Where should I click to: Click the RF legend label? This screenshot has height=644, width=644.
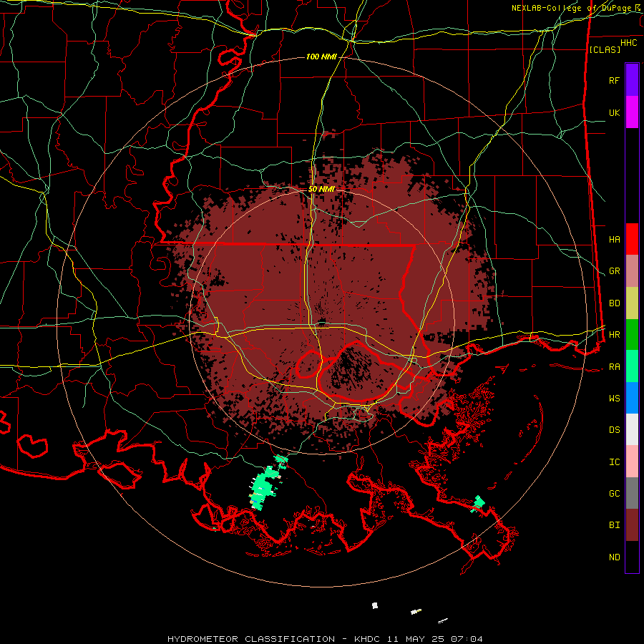(x=614, y=80)
